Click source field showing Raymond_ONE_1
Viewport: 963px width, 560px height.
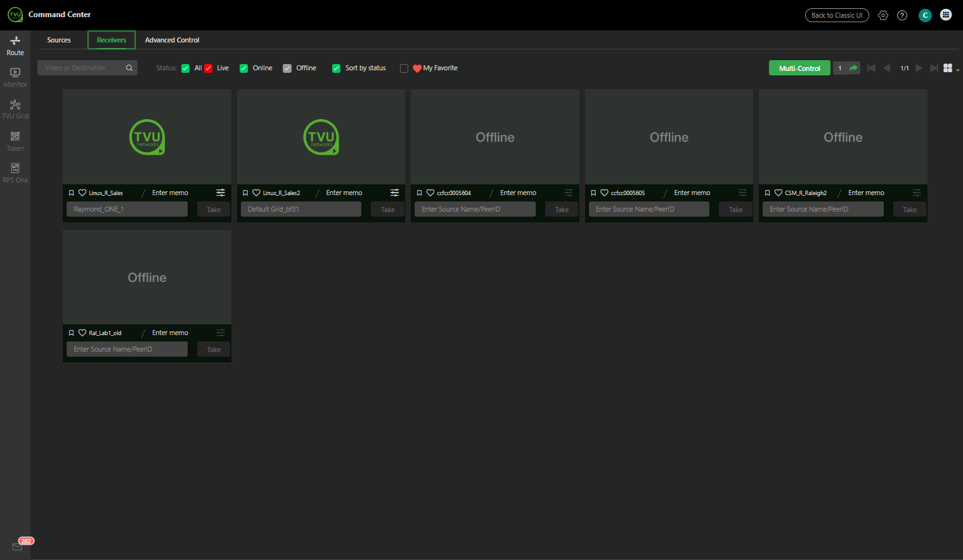pyautogui.click(x=127, y=209)
